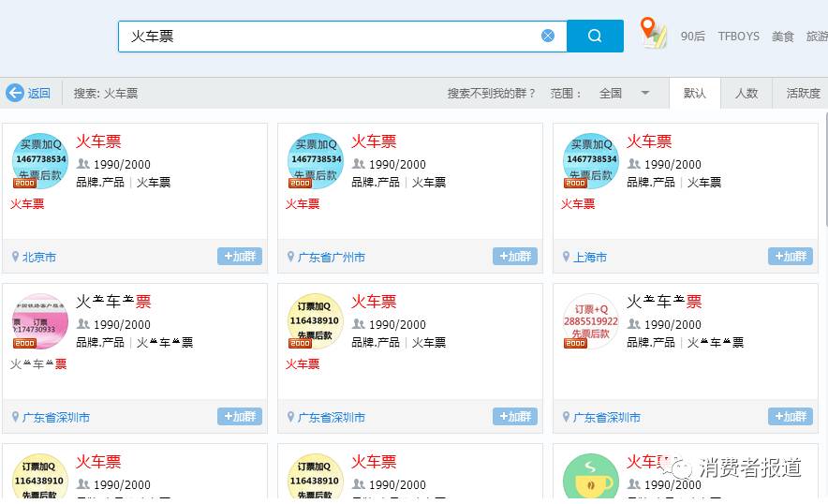Open the map location pin icon
Screen dimensions: 828x504
tap(653, 33)
